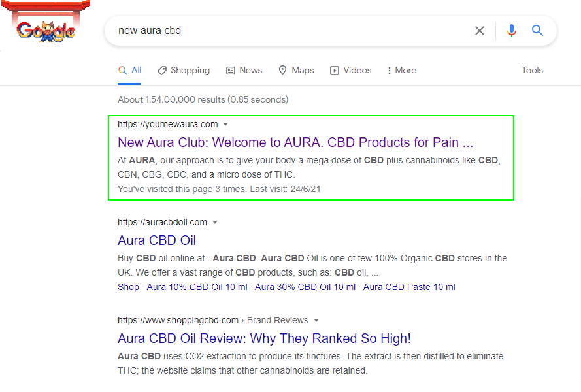Screen dimensions: 581x392
Task: Open the Aura CBD Oil result title
Action: (x=157, y=240)
